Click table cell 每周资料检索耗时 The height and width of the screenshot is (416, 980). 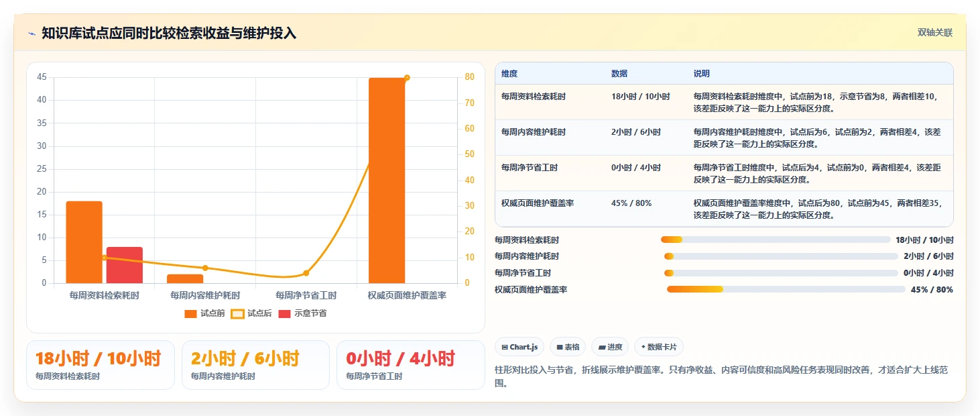tap(534, 97)
